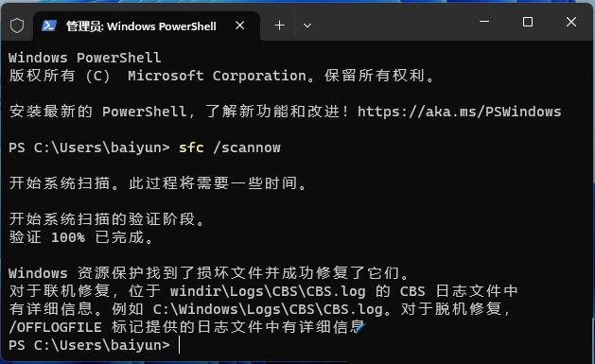Click the C:\Windows\Logs\CBS\CBS.log path text
The width and height of the screenshot is (595, 364).
click(x=268, y=309)
